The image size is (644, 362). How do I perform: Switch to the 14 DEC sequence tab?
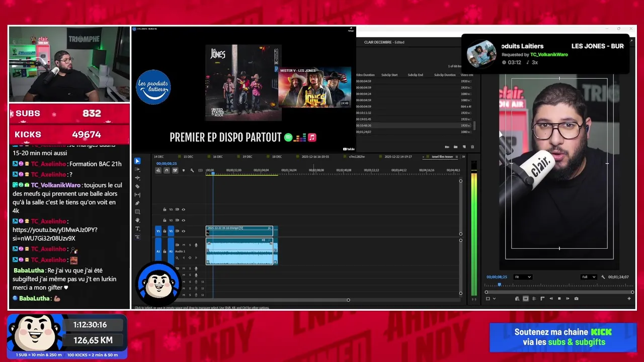(159, 157)
